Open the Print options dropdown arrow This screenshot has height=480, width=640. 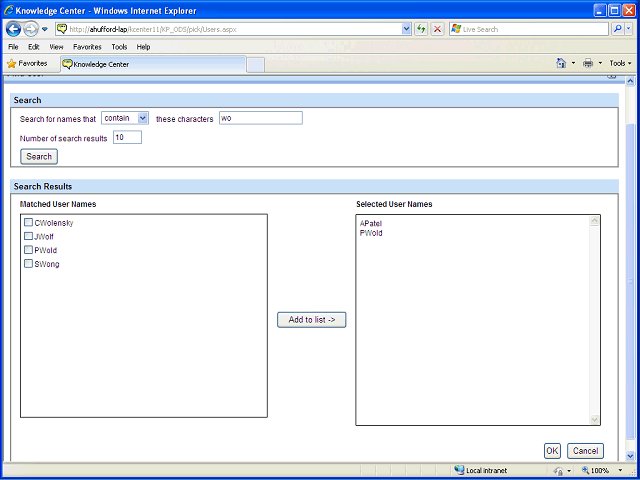(x=600, y=63)
